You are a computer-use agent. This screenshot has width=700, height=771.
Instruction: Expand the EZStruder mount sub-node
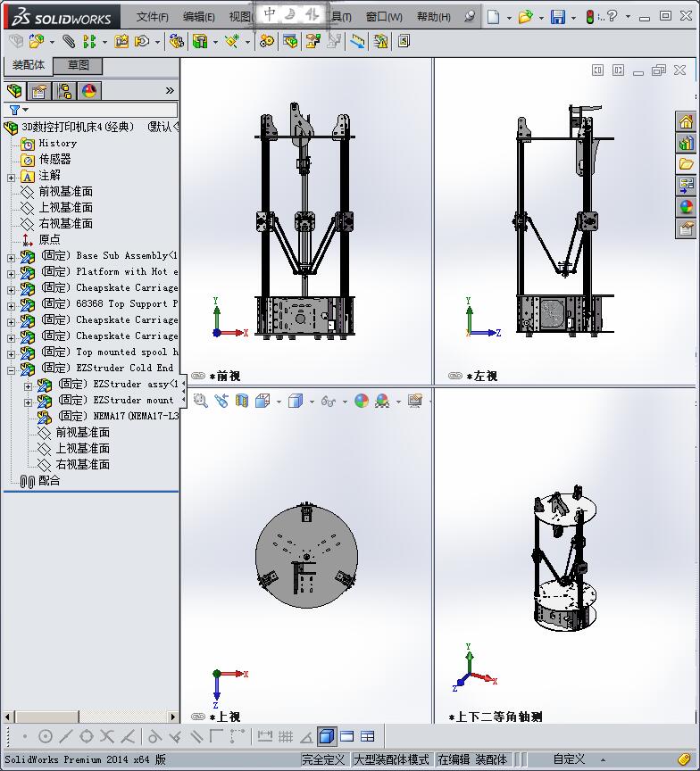click(28, 402)
